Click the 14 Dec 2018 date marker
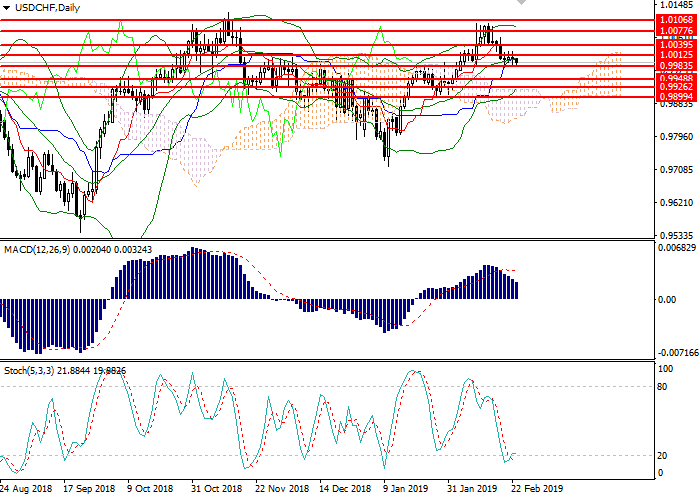This screenshot has height=500, width=700. [x=344, y=489]
